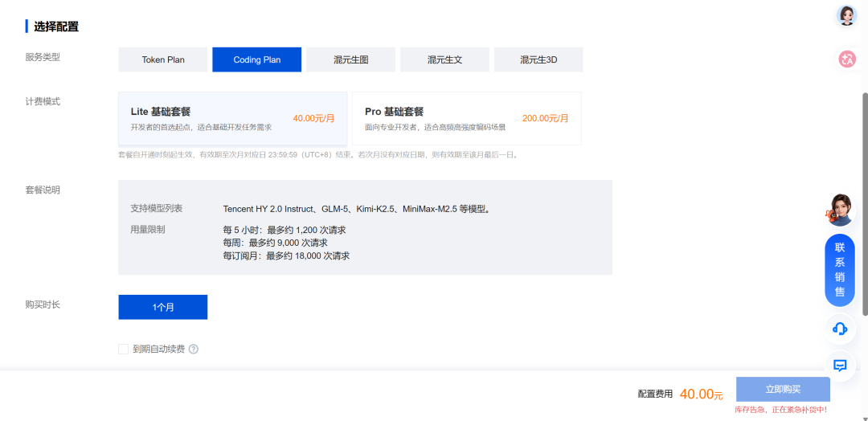Click the plan validity period note
This screenshot has height=421, width=868.
coord(319,155)
